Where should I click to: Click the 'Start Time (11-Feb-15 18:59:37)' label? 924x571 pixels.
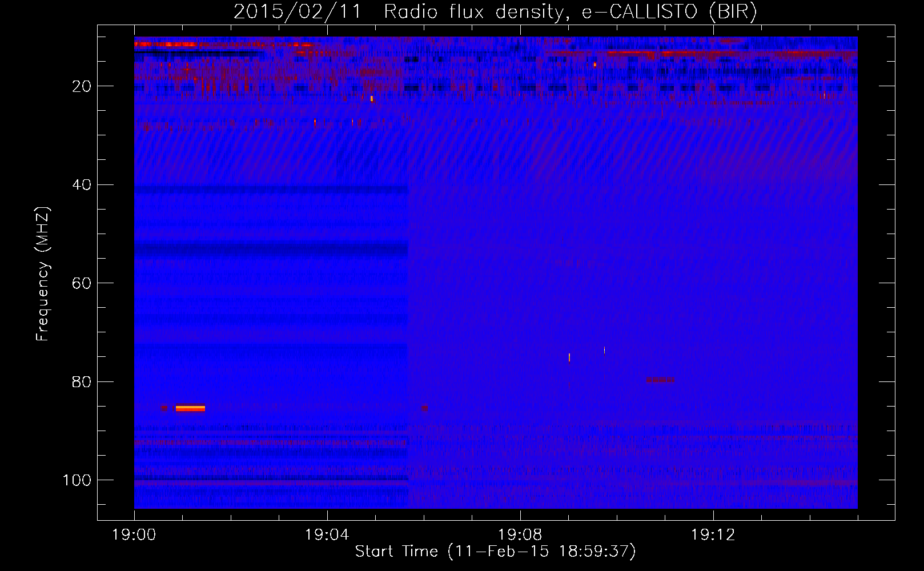pyautogui.click(x=495, y=552)
